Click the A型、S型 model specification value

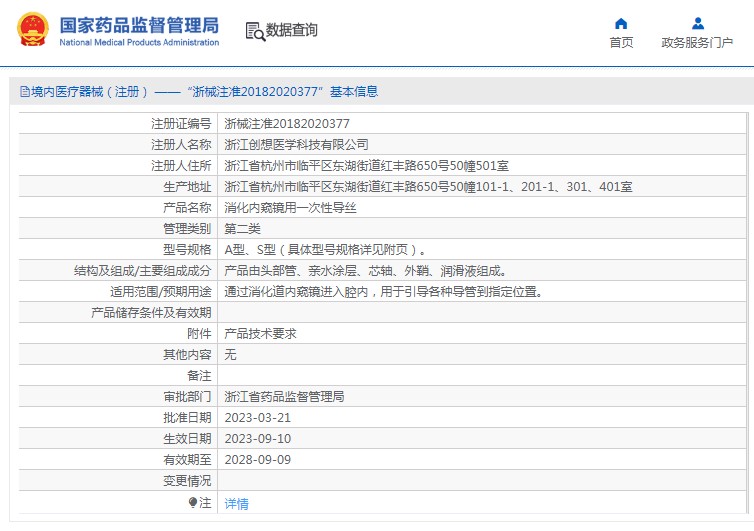click(326, 250)
